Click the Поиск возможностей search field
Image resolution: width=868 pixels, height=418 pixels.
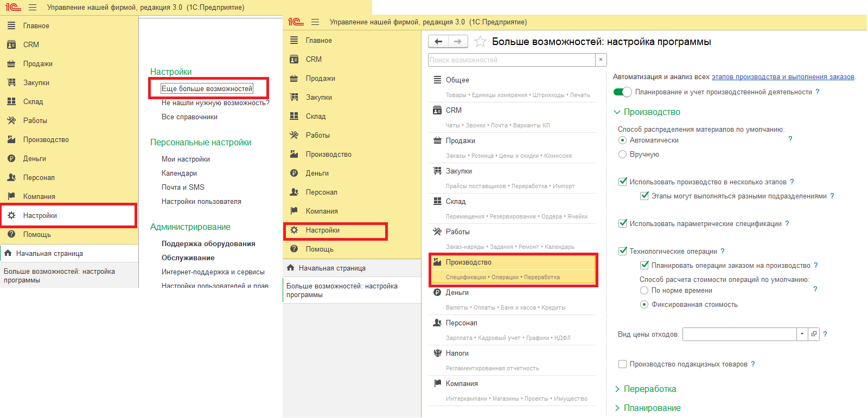pyautogui.click(x=511, y=60)
